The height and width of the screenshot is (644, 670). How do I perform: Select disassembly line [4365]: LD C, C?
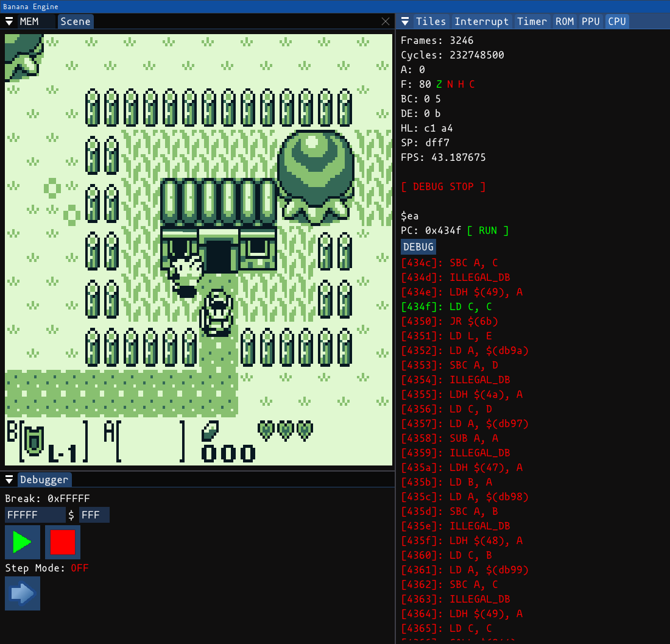click(446, 628)
